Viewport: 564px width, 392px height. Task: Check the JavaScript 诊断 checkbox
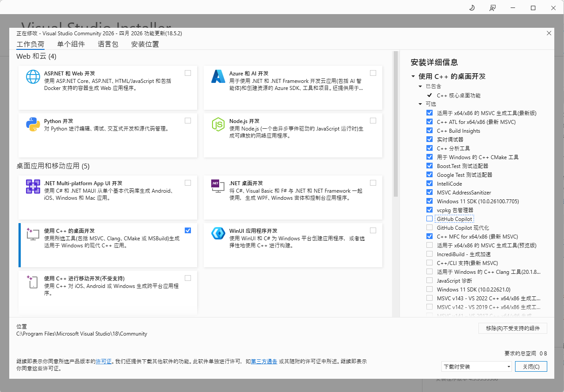pos(430,280)
